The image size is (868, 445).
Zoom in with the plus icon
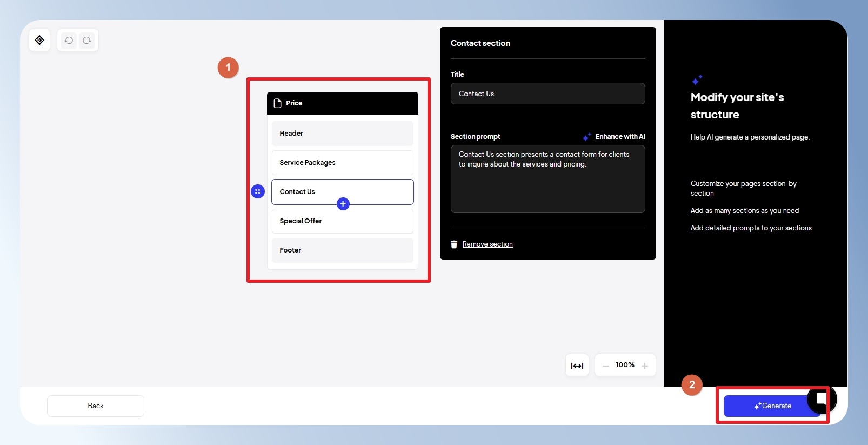click(x=645, y=366)
